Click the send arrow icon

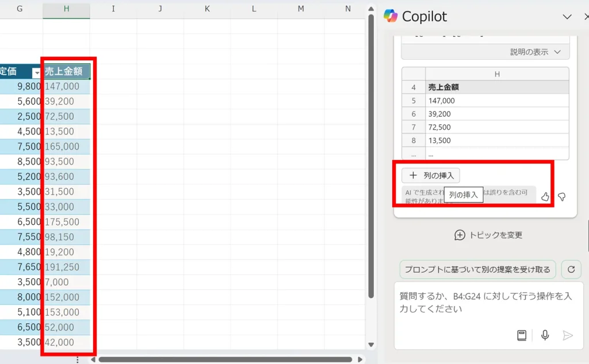click(568, 335)
